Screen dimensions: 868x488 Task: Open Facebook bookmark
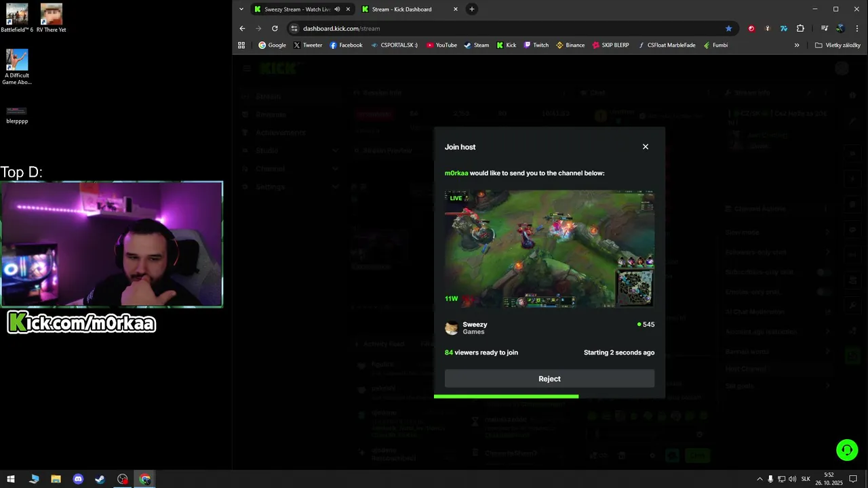346,45
